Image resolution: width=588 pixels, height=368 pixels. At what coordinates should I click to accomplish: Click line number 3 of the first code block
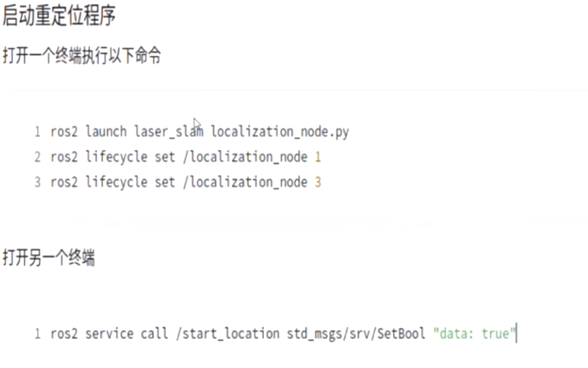38,182
